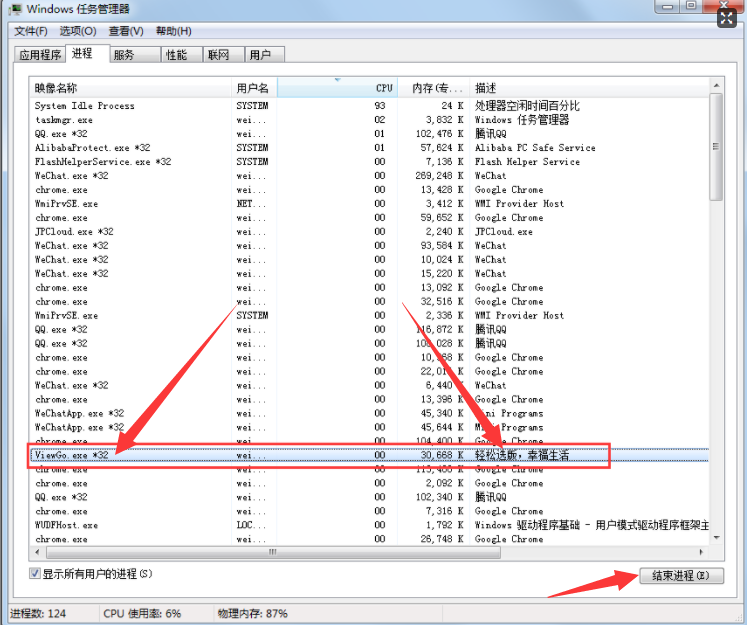Switch to the 服务 tab
The image size is (747, 625).
pos(136,55)
